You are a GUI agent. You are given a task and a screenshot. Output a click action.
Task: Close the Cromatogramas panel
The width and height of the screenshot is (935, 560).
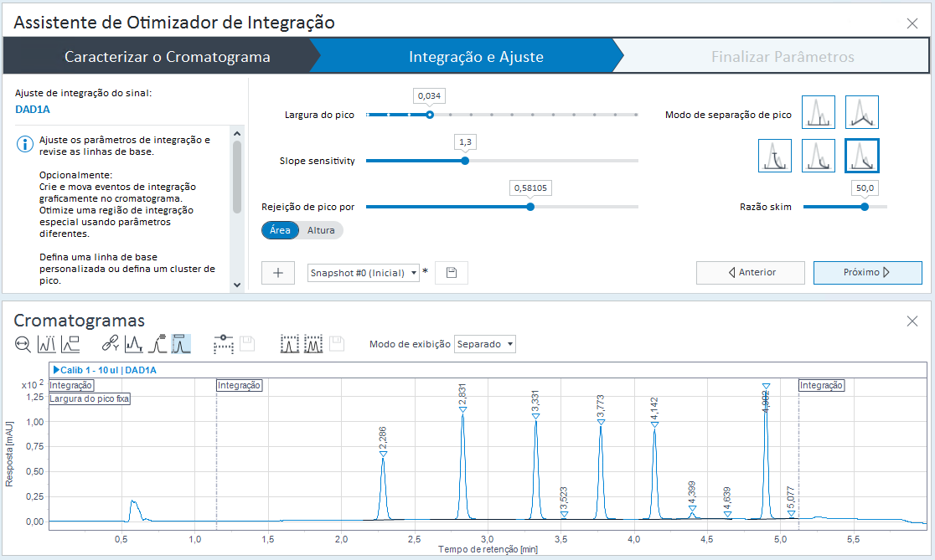tap(912, 321)
